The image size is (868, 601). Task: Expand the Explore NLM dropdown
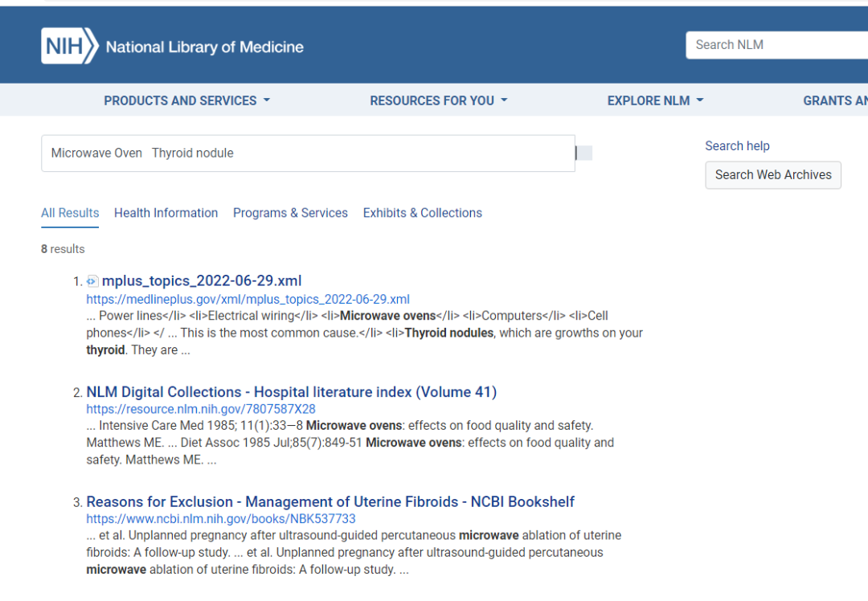pos(654,100)
